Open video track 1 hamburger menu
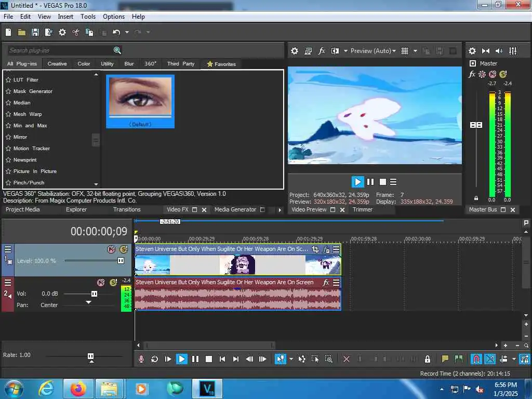The image size is (532, 399). (x=8, y=249)
